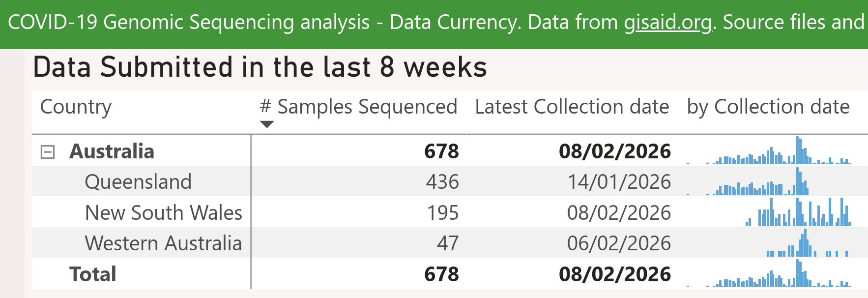Click New South Wales sparkline chart
868x298 pixels.
click(x=798, y=213)
